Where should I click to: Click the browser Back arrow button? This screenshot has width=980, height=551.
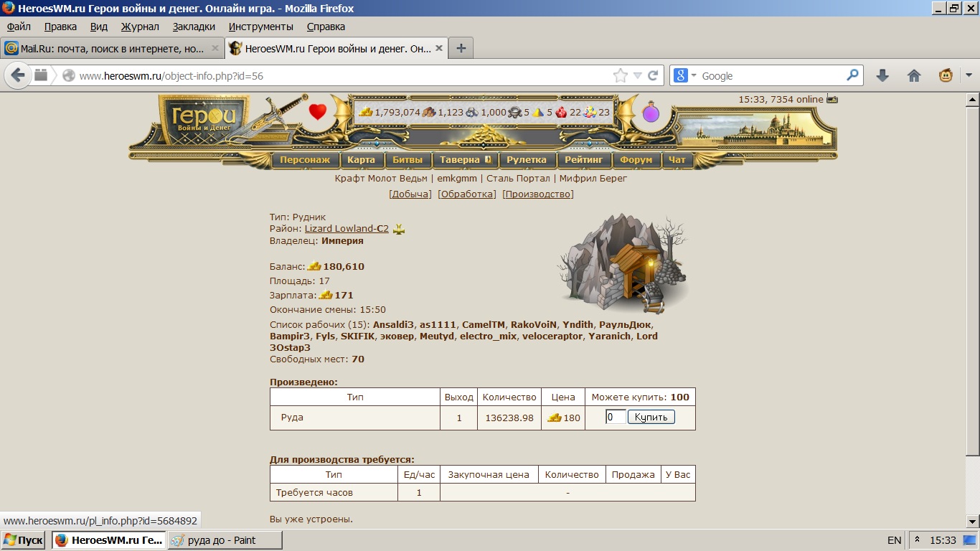18,75
